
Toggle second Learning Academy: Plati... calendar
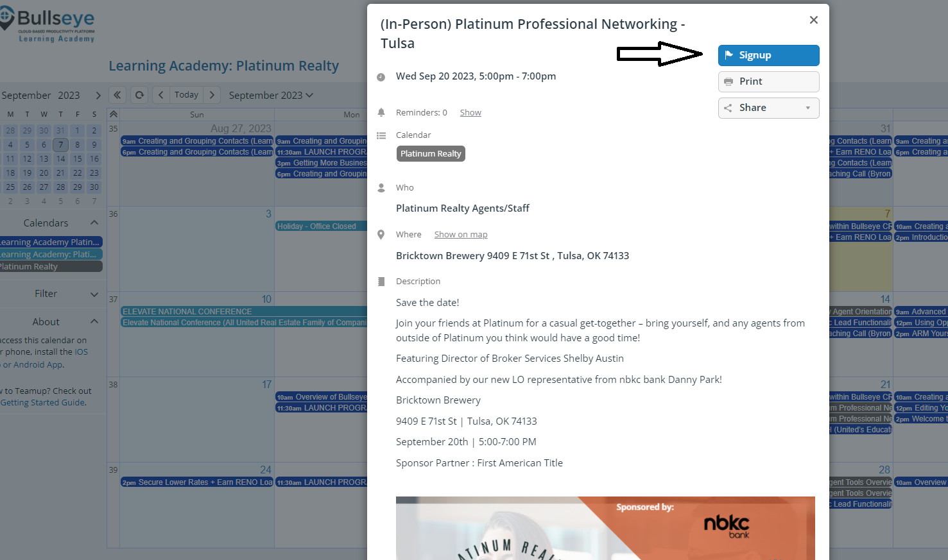(50, 255)
